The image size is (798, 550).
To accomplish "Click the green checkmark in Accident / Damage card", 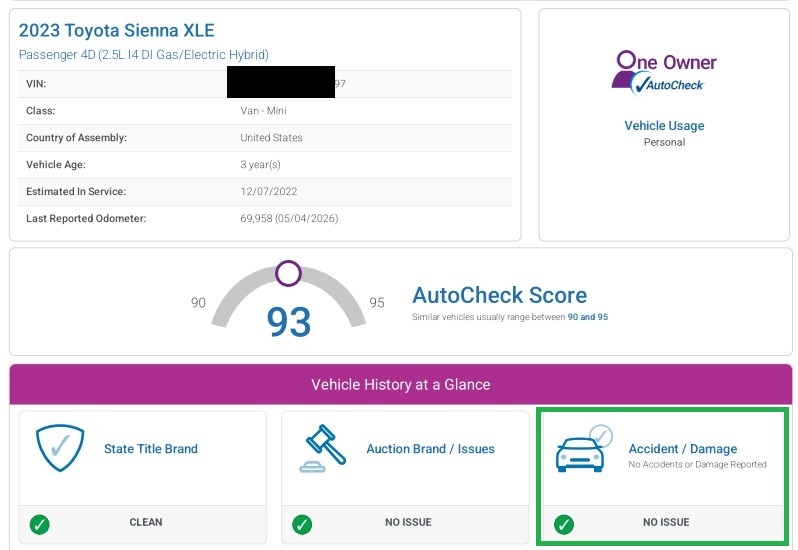I will click(x=564, y=524).
